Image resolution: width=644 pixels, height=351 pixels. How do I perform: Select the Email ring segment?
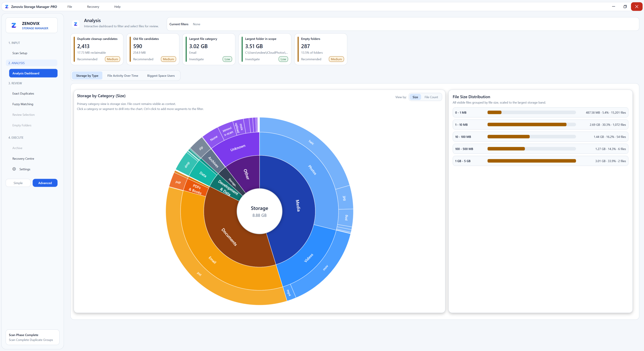point(212,260)
